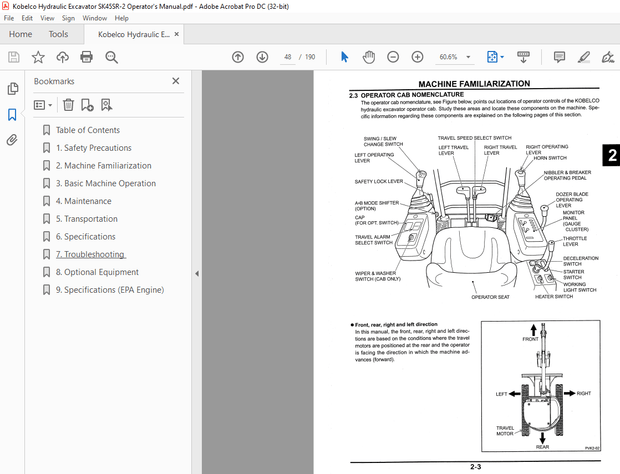The image size is (620, 474).
Task: Open the bookmark options dropdown menu
Action: [43, 104]
